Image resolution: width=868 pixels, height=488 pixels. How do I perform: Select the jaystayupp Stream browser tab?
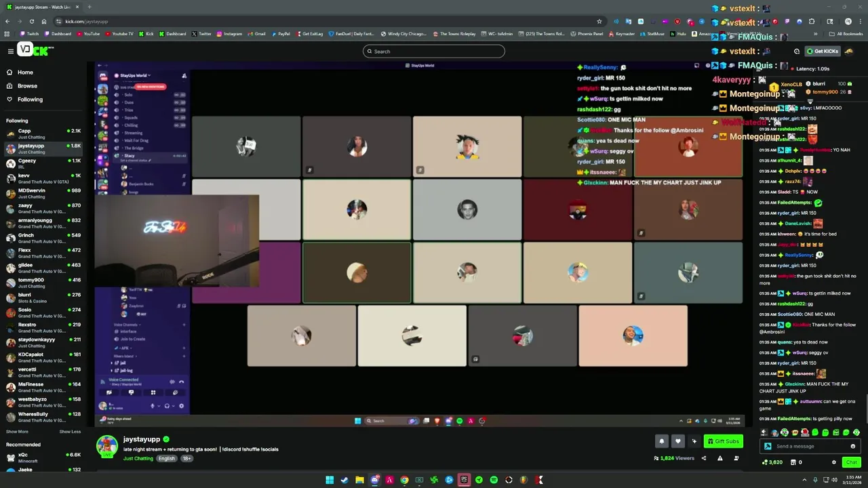pos(43,7)
